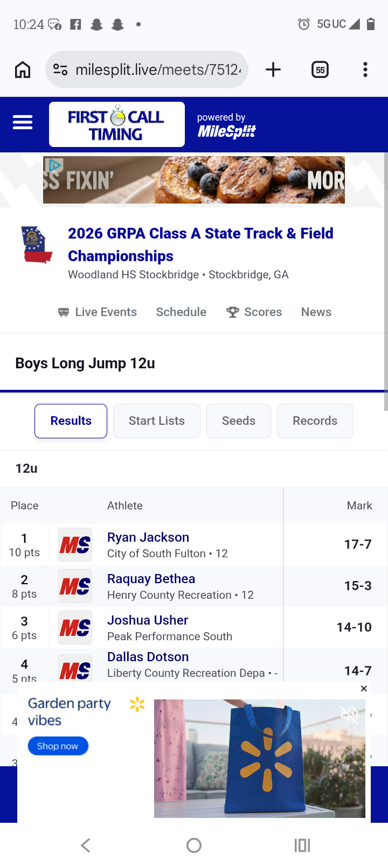Viewport: 388px width, 868px height.
Task: Tap the Shop now ad button
Action: [x=58, y=746]
